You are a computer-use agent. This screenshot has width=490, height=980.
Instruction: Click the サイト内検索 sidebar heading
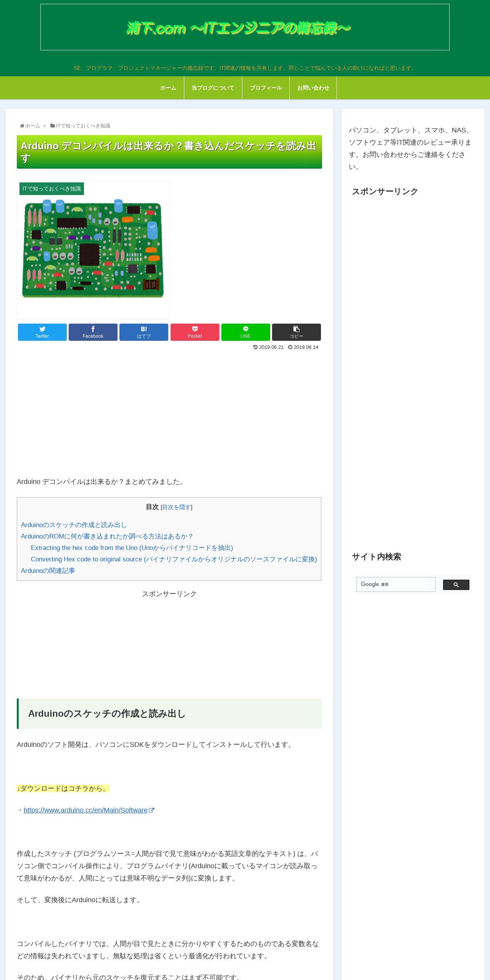pyautogui.click(x=376, y=557)
